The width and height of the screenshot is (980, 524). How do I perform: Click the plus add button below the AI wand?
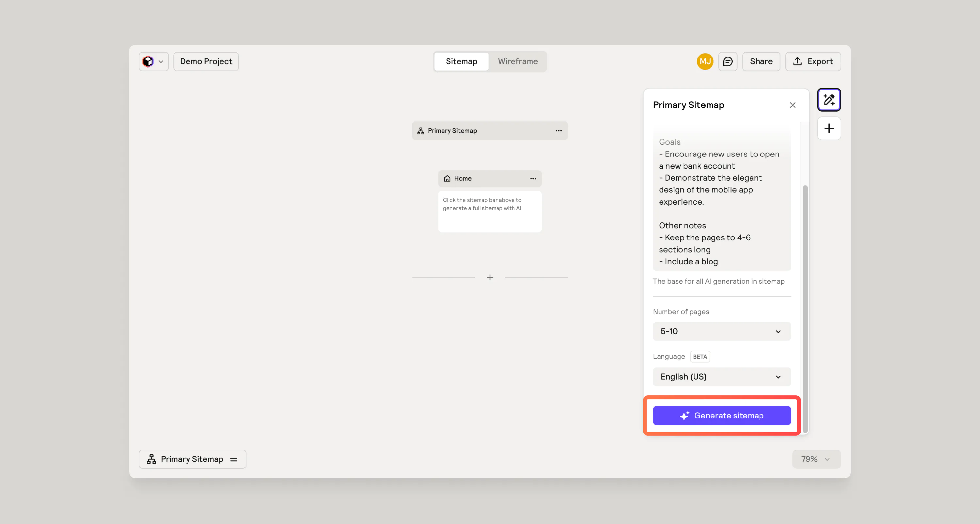(x=828, y=128)
